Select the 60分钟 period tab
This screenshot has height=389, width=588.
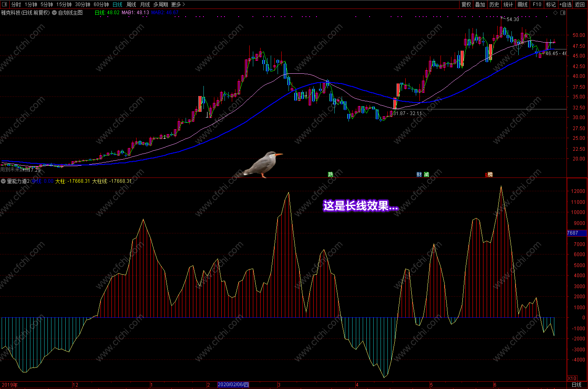pos(101,4)
